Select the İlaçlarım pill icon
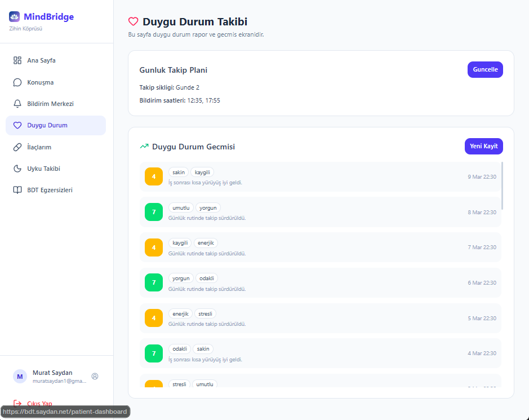The width and height of the screenshot is (529, 420). pos(17,147)
